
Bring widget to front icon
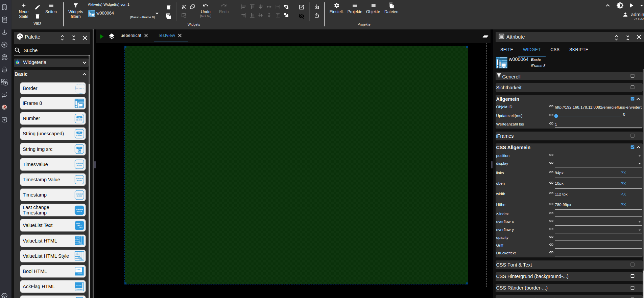(286, 7)
